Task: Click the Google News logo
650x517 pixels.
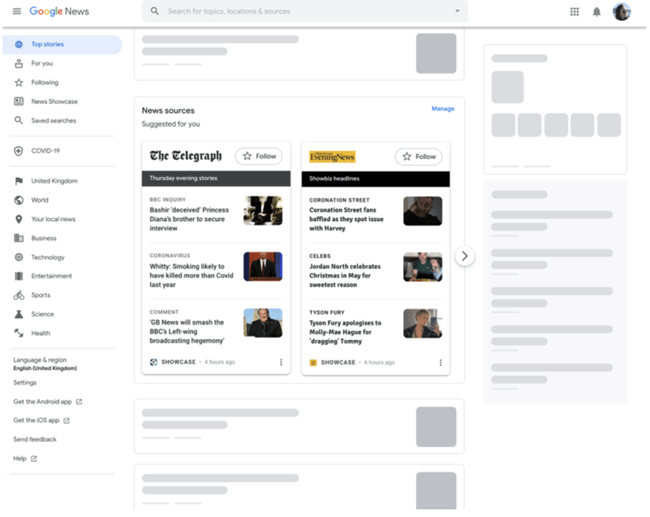Action: click(x=59, y=11)
